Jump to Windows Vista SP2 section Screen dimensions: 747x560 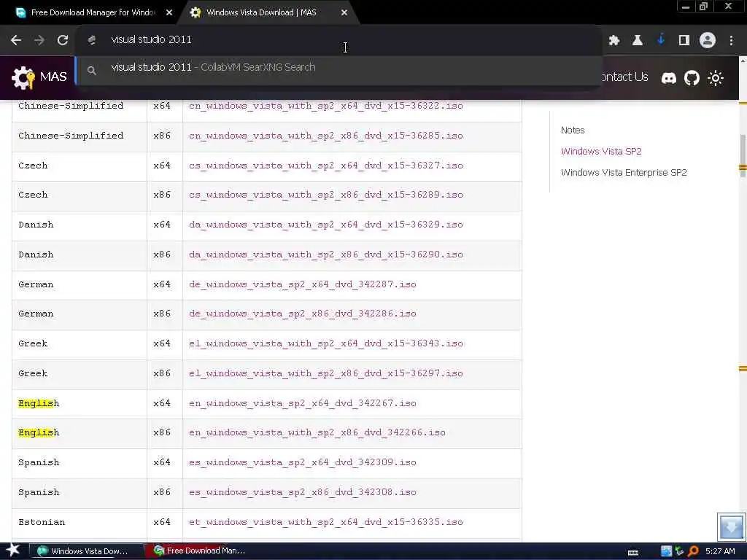(601, 152)
